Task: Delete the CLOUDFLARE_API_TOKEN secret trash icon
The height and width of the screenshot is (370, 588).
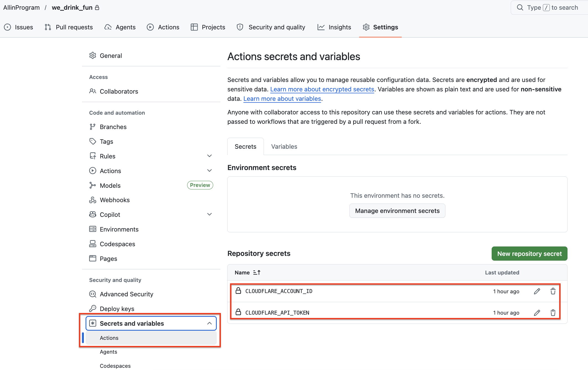Action: 553,313
